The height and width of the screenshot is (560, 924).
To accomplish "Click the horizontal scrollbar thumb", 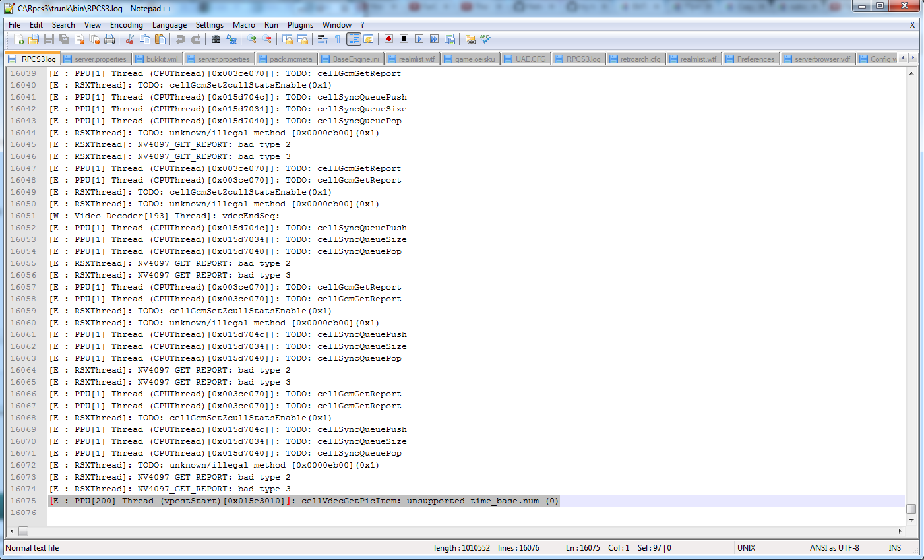I will (x=23, y=531).
